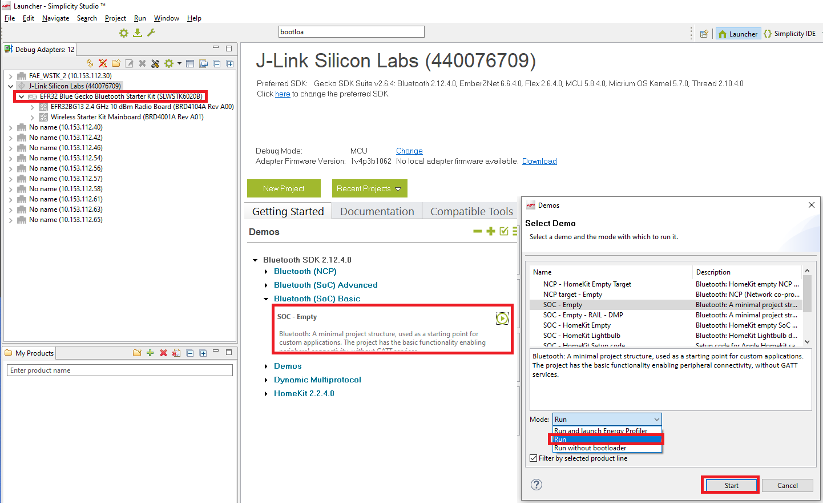823x504 pixels.
Task: Open the Project menu
Action: (x=115, y=18)
